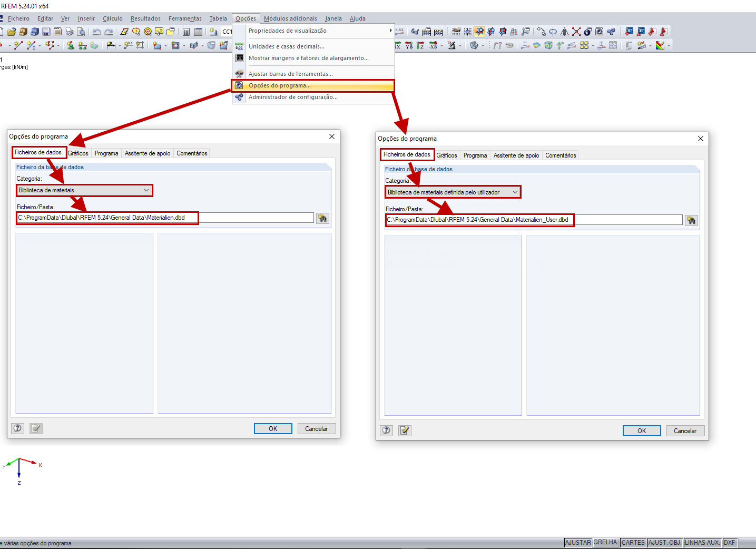Click the mirror triangles icon

point(565,32)
